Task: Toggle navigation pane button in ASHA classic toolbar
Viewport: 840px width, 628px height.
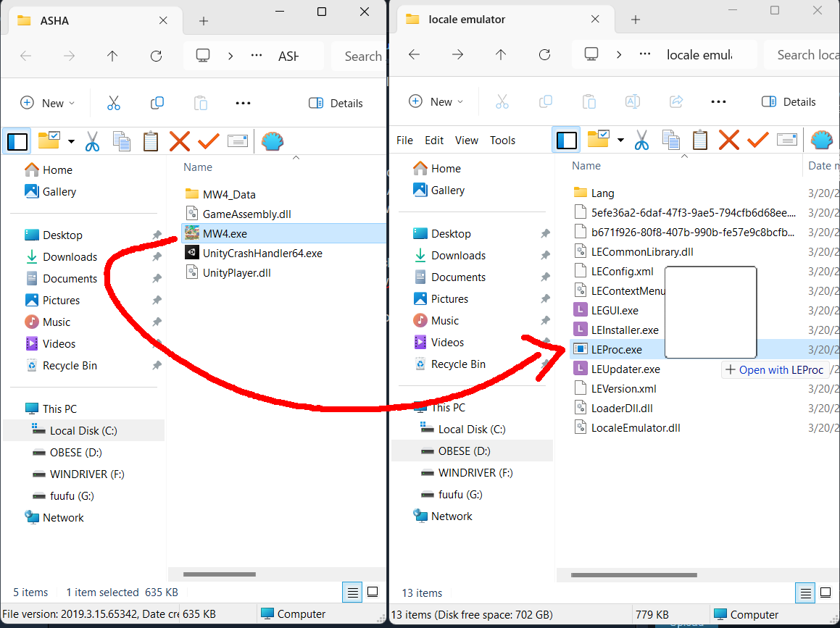Action: pos(17,141)
